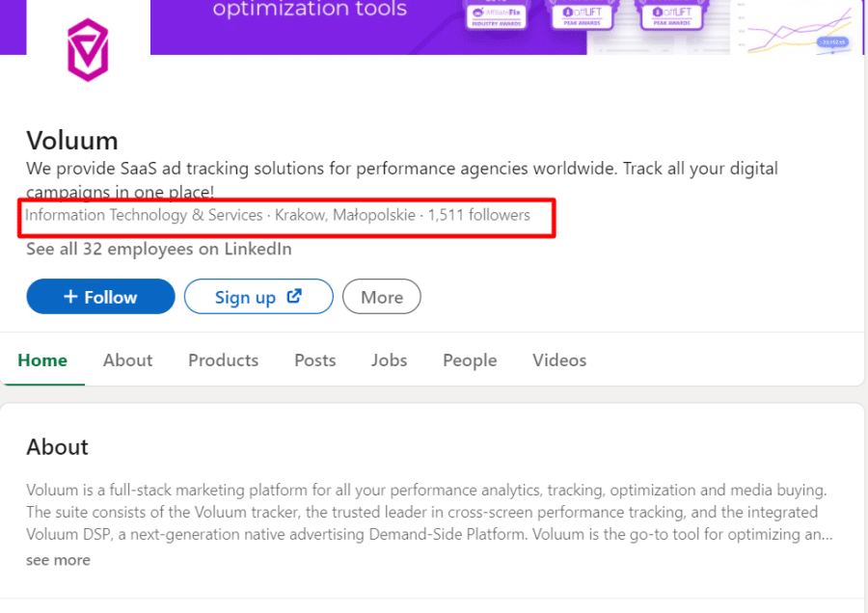The width and height of the screenshot is (868, 613).
Task: Click the AffiliateFix award badge in banner
Action: tap(497, 14)
